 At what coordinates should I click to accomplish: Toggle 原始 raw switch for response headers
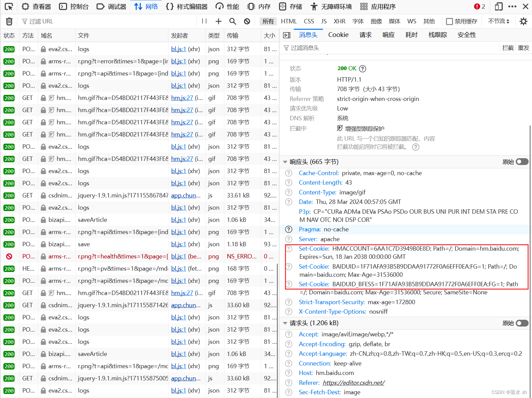pos(522,162)
